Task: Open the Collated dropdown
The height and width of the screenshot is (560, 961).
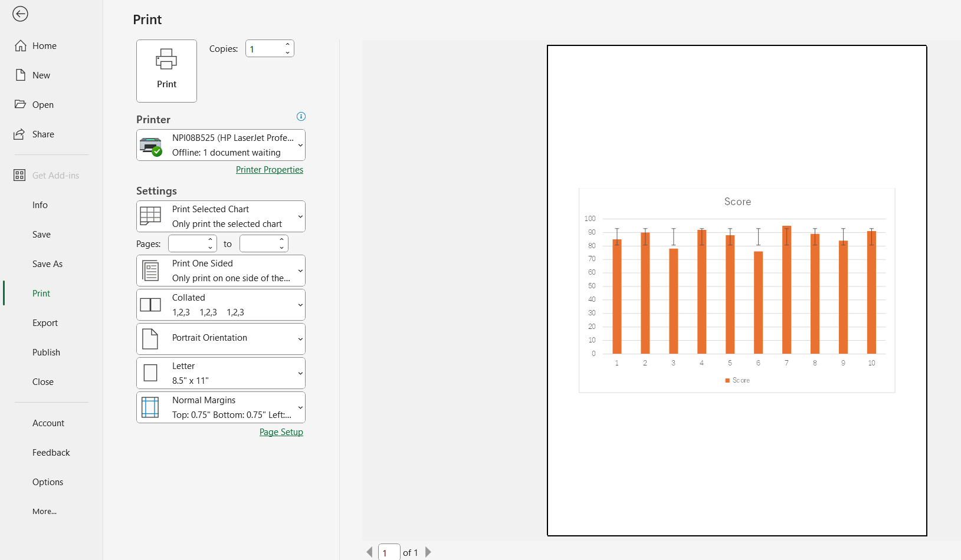Action: coord(221,305)
